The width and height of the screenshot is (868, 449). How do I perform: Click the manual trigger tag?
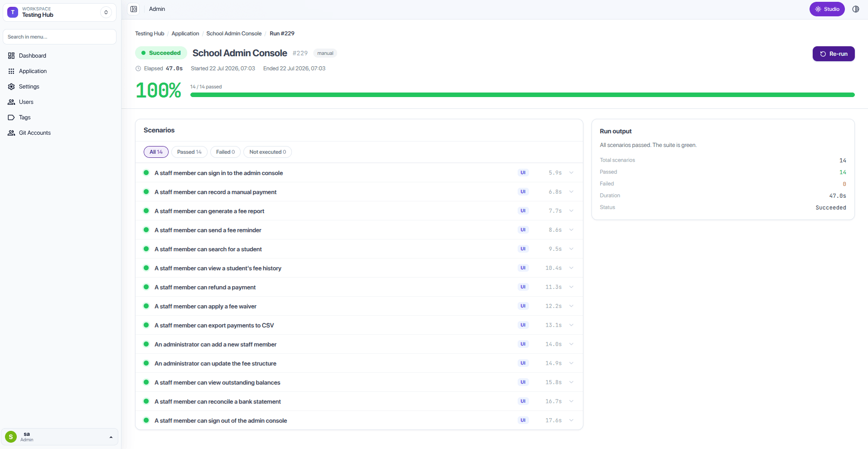coord(325,54)
